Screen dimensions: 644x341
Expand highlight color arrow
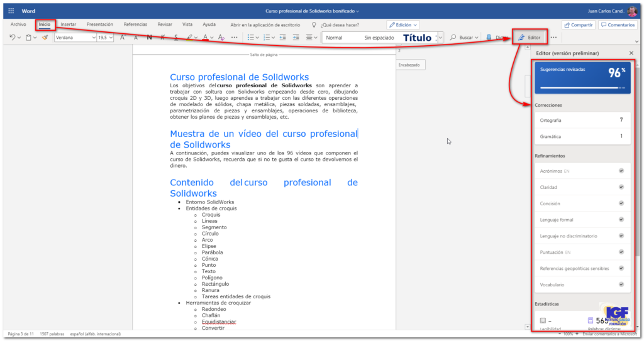click(x=196, y=38)
